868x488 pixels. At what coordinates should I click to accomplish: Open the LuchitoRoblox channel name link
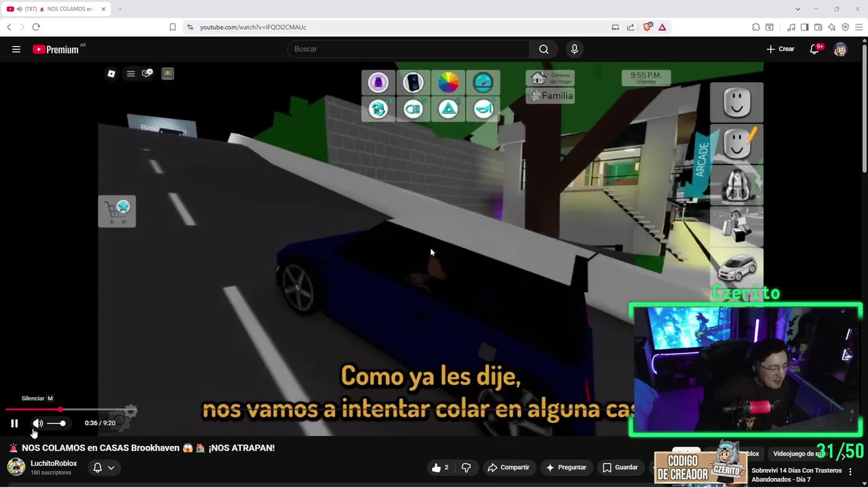54,464
